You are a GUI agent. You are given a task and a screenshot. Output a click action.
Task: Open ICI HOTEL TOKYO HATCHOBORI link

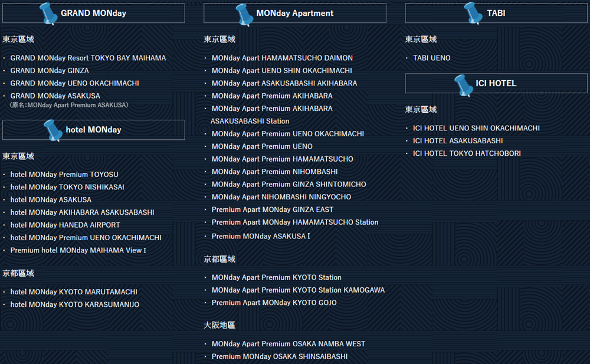click(x=467, y=153)
